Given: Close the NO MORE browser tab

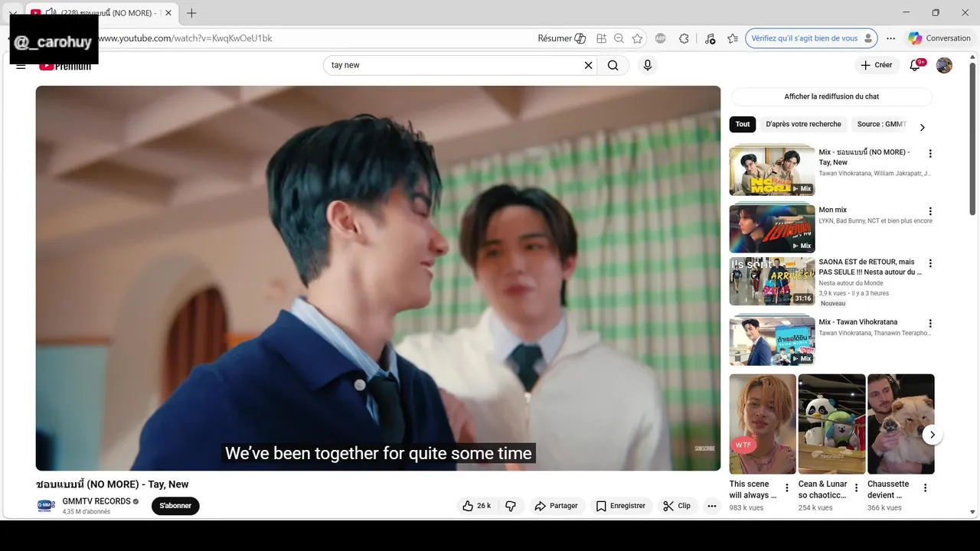Looking at the screenshot, I should coord(168,13).
